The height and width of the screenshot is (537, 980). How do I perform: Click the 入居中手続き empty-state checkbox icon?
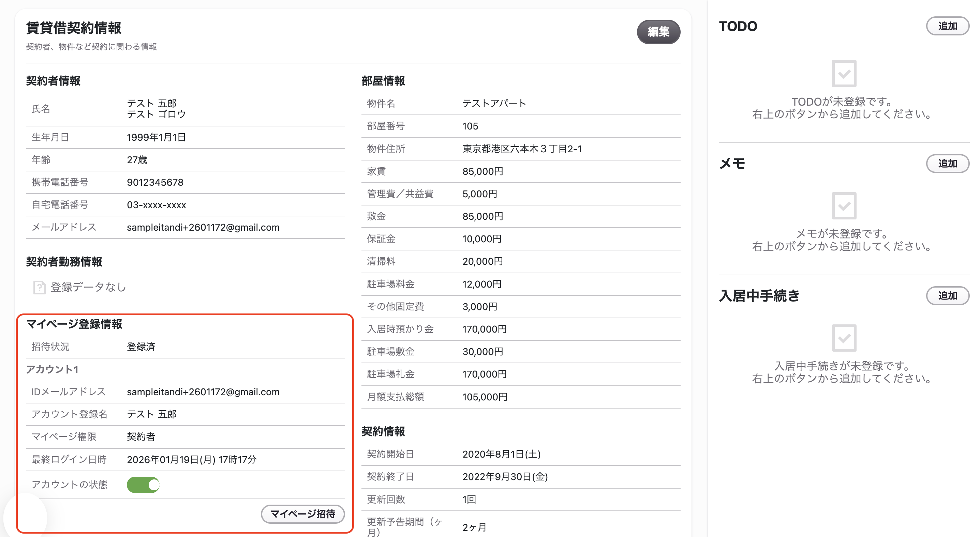[x=844, y=338]
